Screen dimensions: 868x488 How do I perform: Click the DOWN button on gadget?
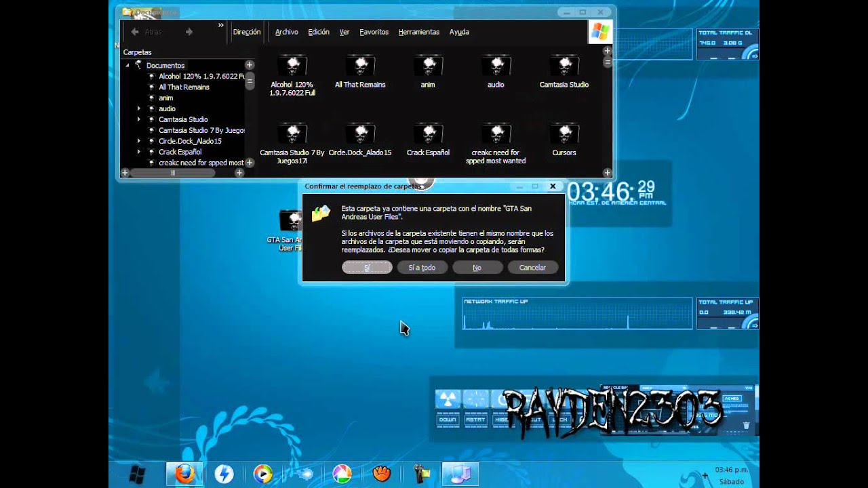448,420
